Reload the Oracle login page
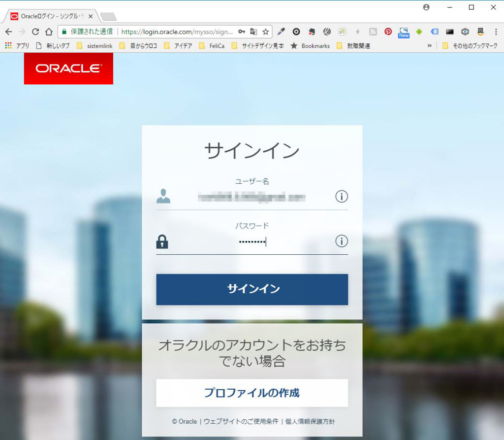504x440 pixels. coord(35,32)
